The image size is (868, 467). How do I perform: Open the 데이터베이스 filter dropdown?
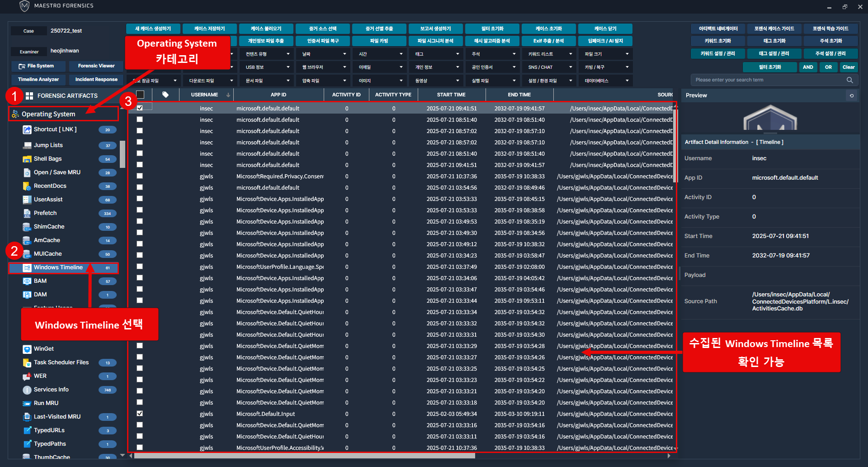tap(606, 81)
